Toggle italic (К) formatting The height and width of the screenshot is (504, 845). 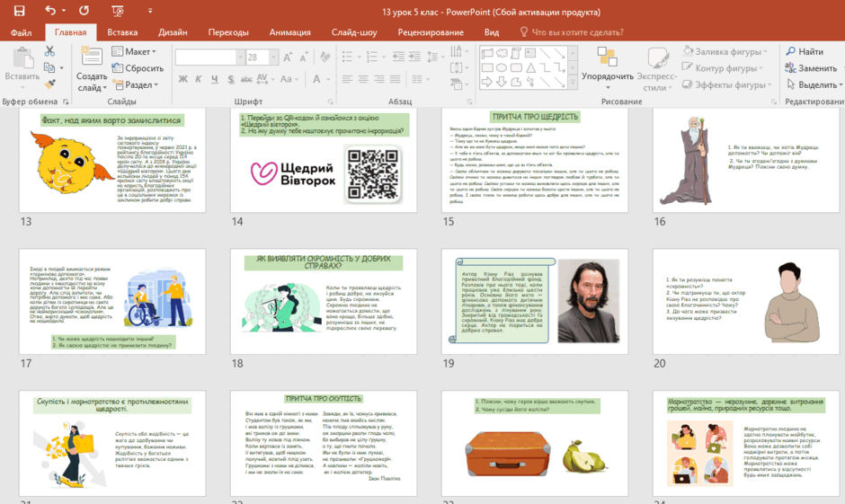(x=199, y=79)
